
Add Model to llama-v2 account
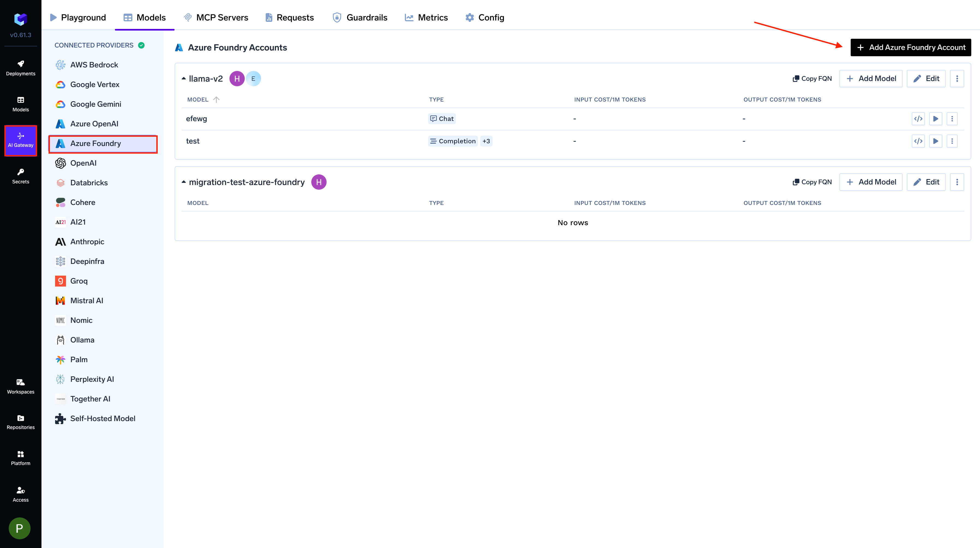(871, 79)
